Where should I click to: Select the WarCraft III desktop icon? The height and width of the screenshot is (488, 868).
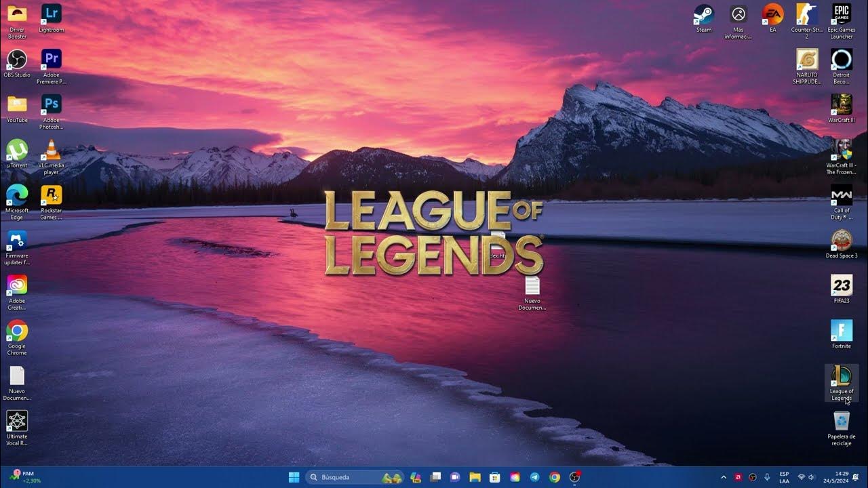842,108
